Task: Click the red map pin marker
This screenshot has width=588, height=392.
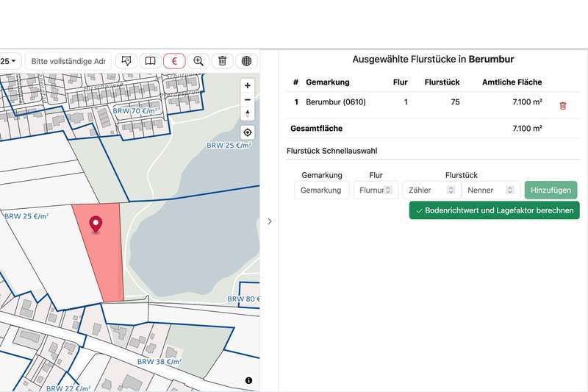Action: click(x=96, y=224)
